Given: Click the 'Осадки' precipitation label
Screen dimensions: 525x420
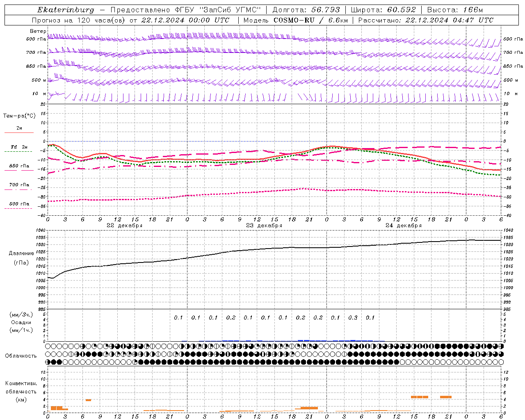Looking at the screenshot, I should point(21,322).
